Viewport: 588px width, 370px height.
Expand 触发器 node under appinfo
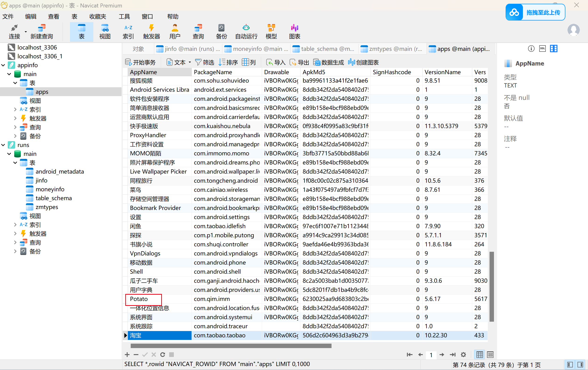15,118
